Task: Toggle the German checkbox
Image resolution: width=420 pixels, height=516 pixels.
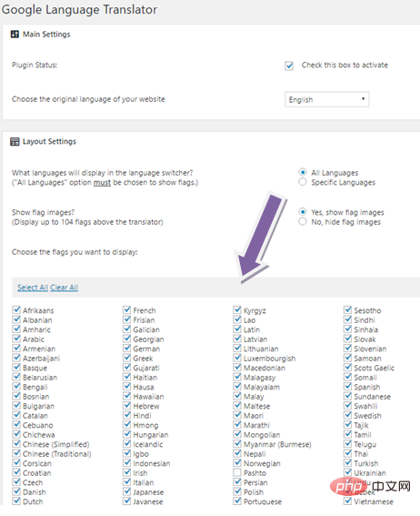Action: (x=127, y=348)
